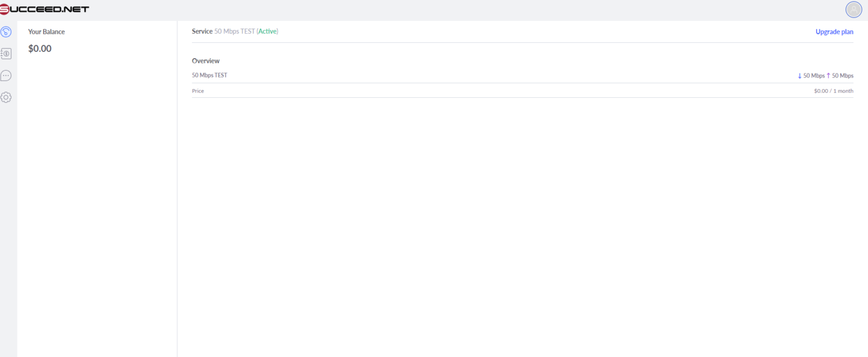
Task: Click the Price row in Overview
Action: click(x=198, y=90)
